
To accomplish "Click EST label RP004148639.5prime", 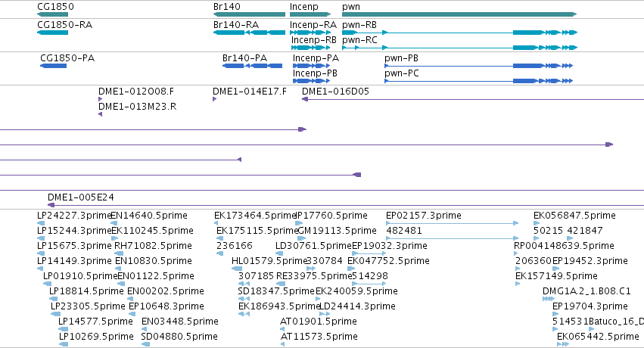I will pyautogui.click(x=564, y=245).
